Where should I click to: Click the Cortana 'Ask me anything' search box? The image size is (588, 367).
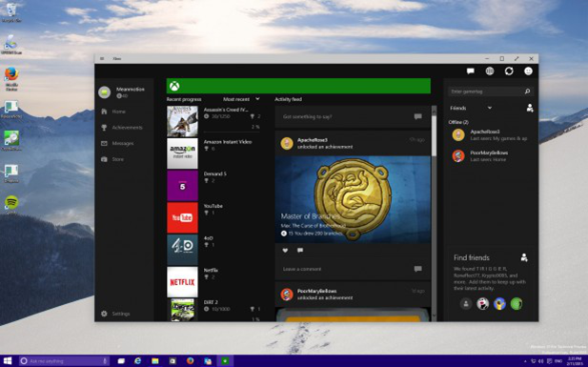point(64,361)
